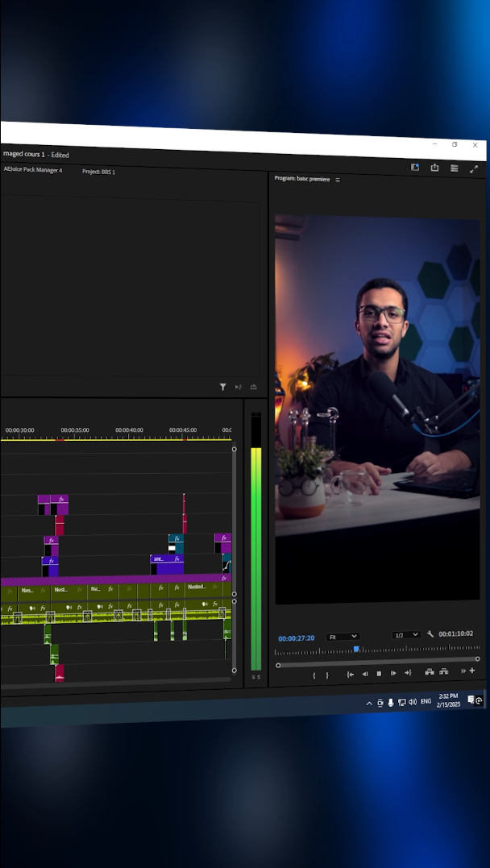Open the 1/2 playback resolution dropdown
Screen dimensions: 490x868
point(406,635)
